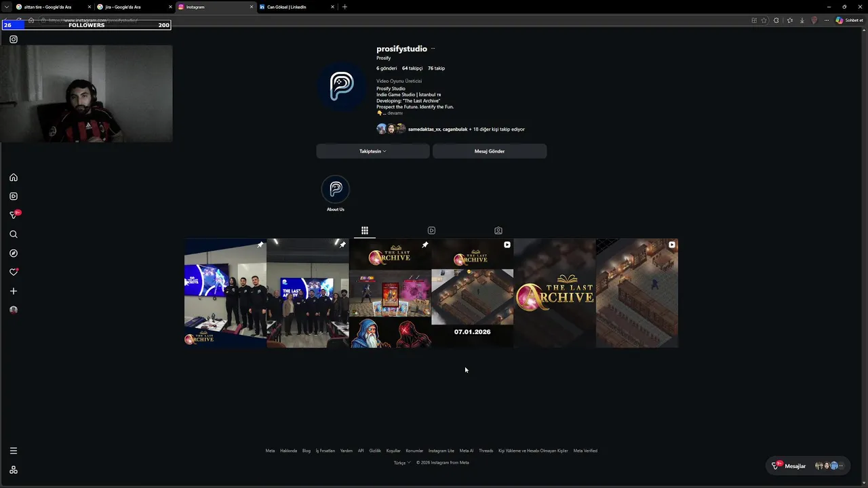Bookmark page with star icon
This screenshot has height=488, width=868.
coord(764,20)
